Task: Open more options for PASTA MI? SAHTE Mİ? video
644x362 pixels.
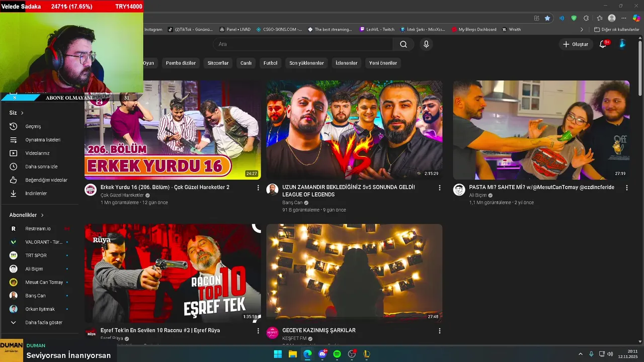Action: [626, 188]
